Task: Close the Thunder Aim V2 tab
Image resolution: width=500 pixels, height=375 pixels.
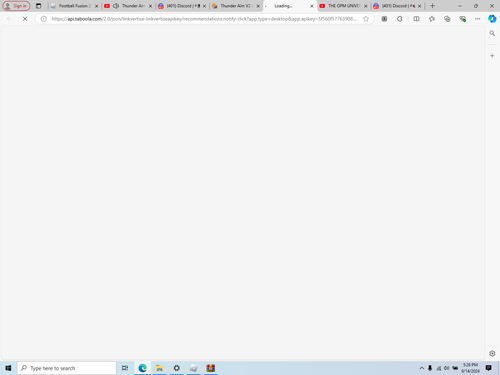Action: (x=258, y=6)
